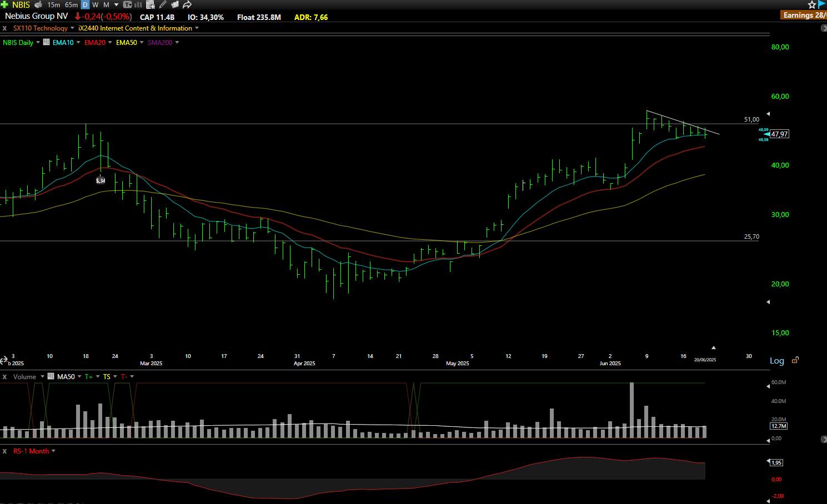Viewport: 827px width, 504px height.
Task: Close the RS-1 Month pane
Action: pyautogui.click(x=4, y=451)
